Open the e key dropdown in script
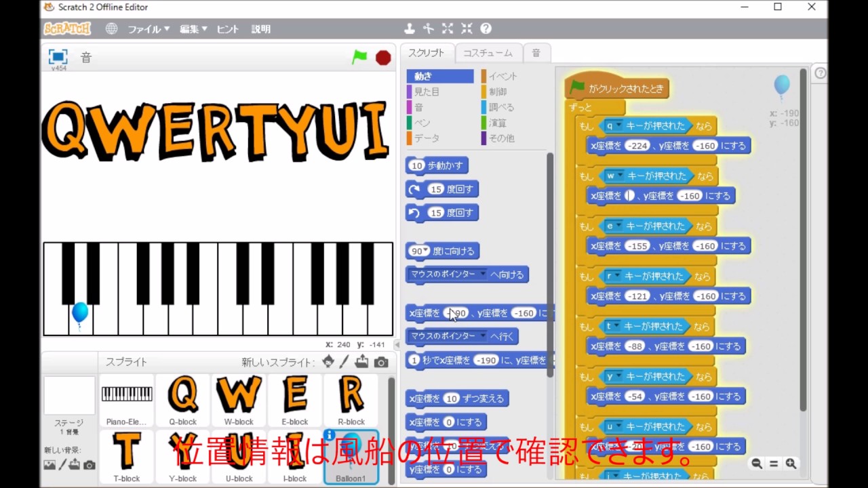The height and width of the screenshot is (488, 868). click(x=618, y=226)
